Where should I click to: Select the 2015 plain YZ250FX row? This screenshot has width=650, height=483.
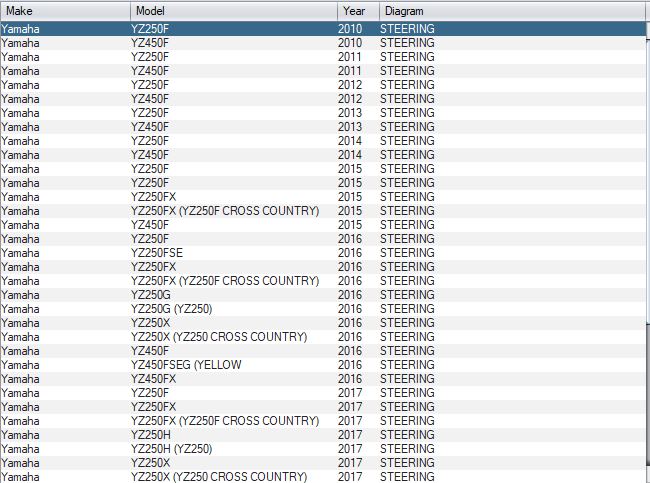tap(323, 197)
